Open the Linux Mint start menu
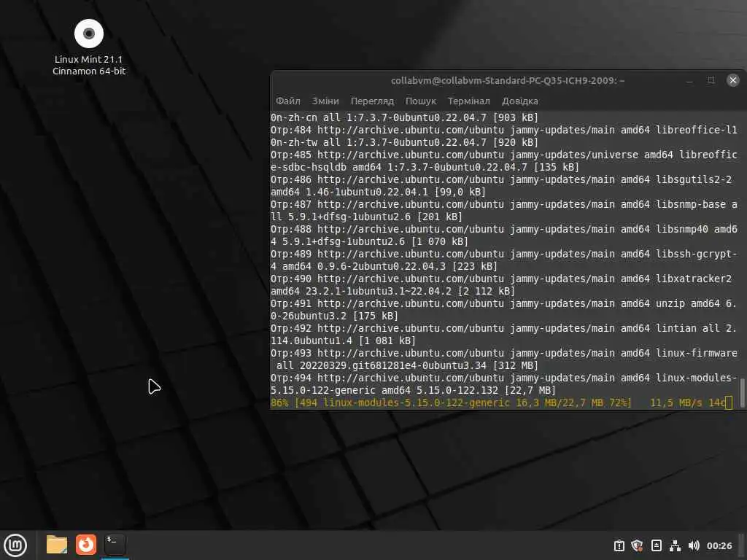Screen dimensions: 747x560 coord(15,545)
